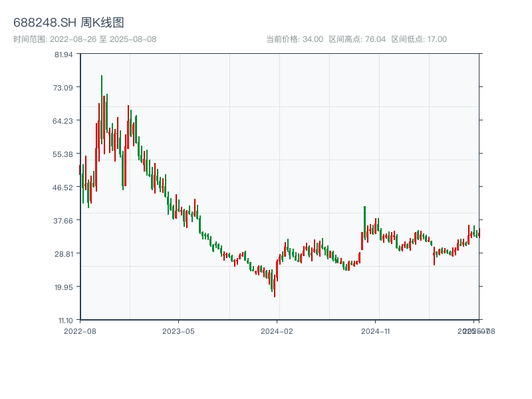Click y-axis label 73.09

(x=63, y=88)
